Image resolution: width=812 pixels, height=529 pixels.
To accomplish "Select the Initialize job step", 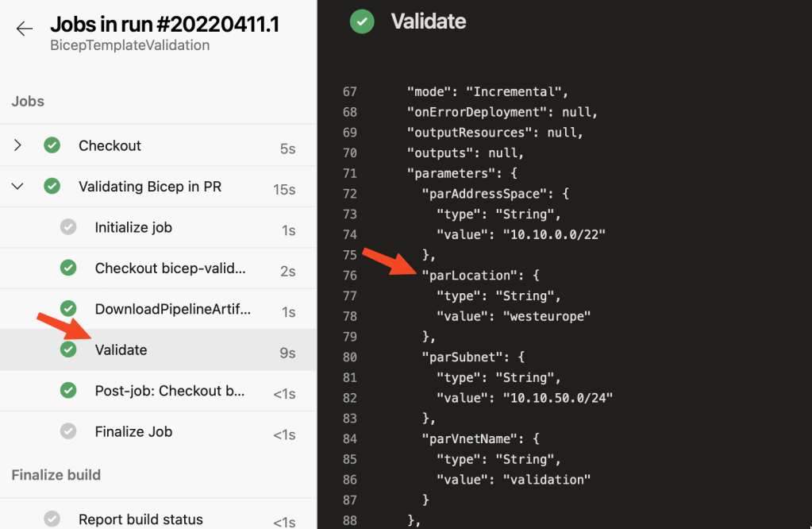I will tap(133, 227).
